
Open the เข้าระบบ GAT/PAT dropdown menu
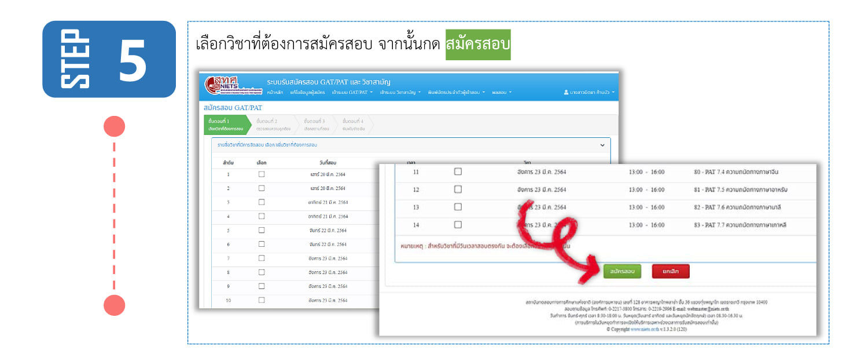(352, 93)
